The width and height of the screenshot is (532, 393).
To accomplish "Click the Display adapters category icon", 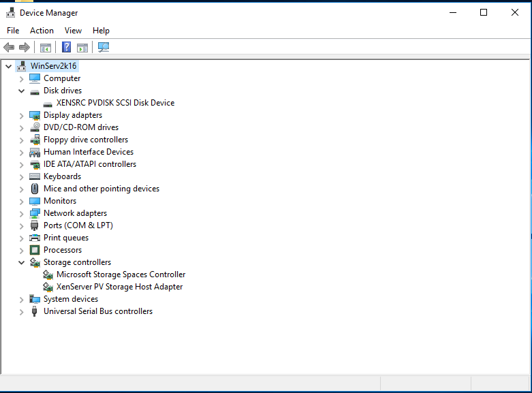I will [x=35, y=115].
